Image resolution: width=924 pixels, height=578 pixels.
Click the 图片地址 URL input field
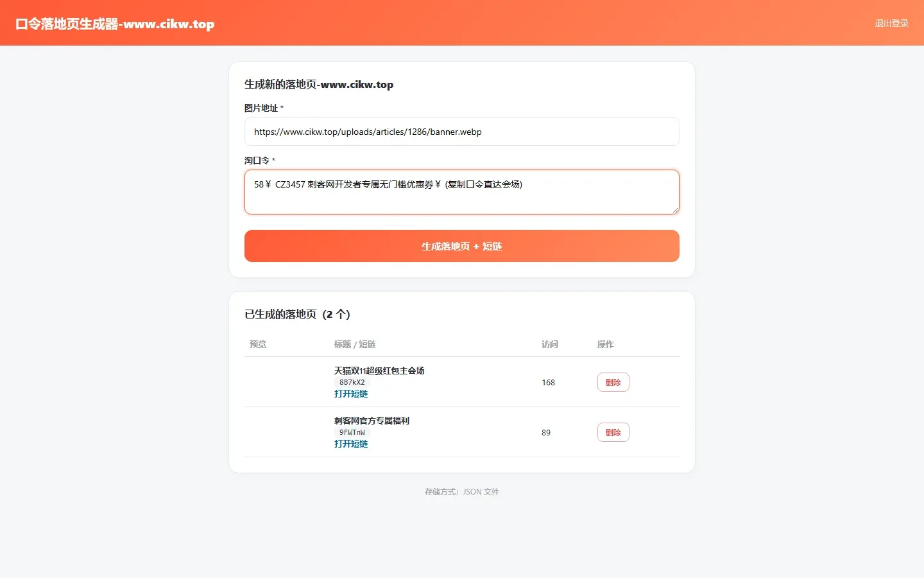pos(461,132)
